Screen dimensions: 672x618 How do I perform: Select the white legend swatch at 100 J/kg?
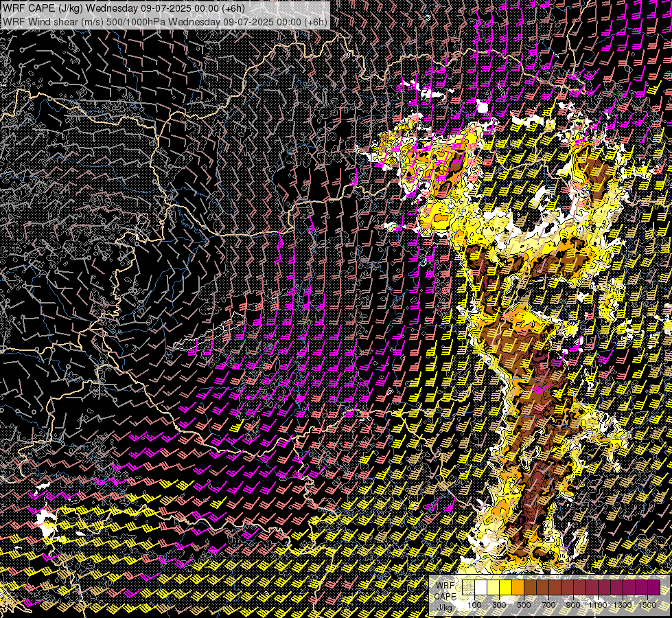(x=481, y=588)
